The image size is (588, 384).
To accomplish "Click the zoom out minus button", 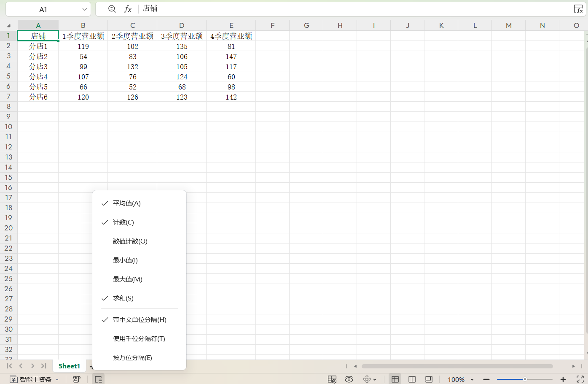I will coord(486,379).
